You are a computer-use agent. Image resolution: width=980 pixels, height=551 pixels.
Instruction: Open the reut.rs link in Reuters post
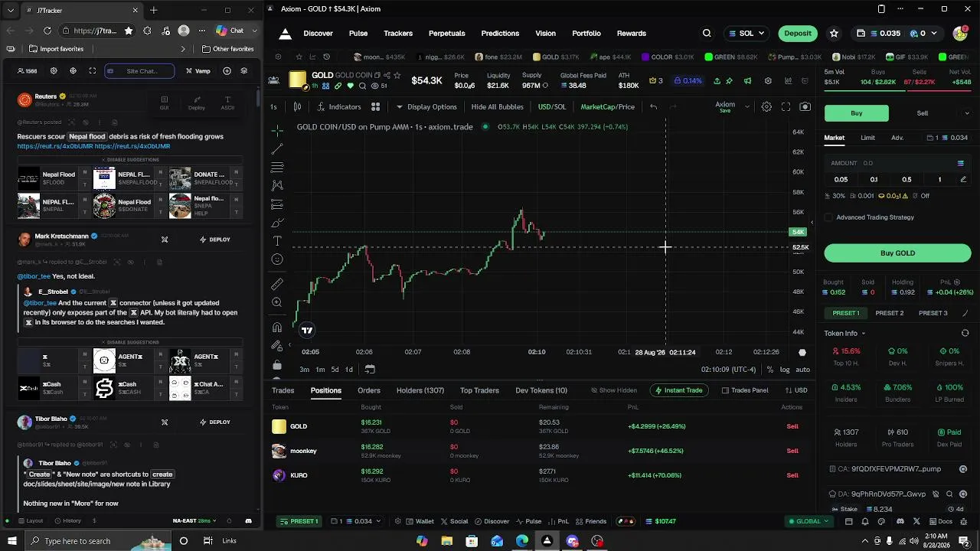(x=55, y=146)
